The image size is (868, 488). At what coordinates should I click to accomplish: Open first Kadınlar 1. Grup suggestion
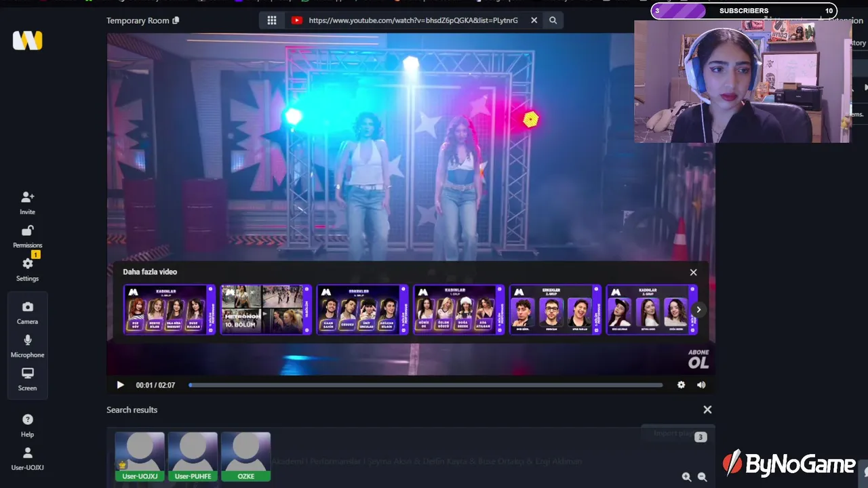(170, 310)
